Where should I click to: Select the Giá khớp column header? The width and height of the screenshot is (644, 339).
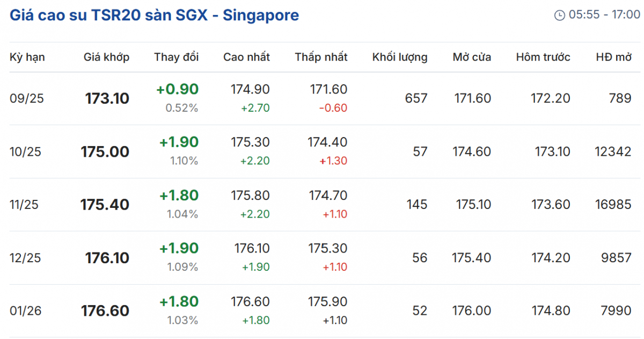(106, 57)
